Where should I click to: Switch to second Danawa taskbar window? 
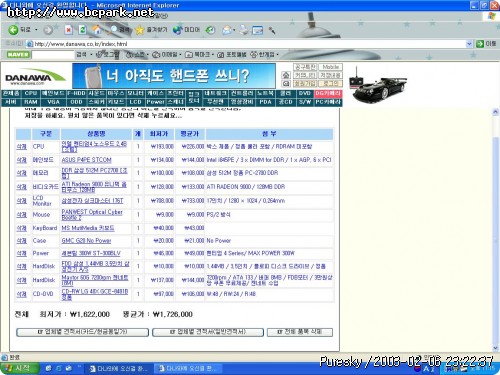[x=187, y=369]
